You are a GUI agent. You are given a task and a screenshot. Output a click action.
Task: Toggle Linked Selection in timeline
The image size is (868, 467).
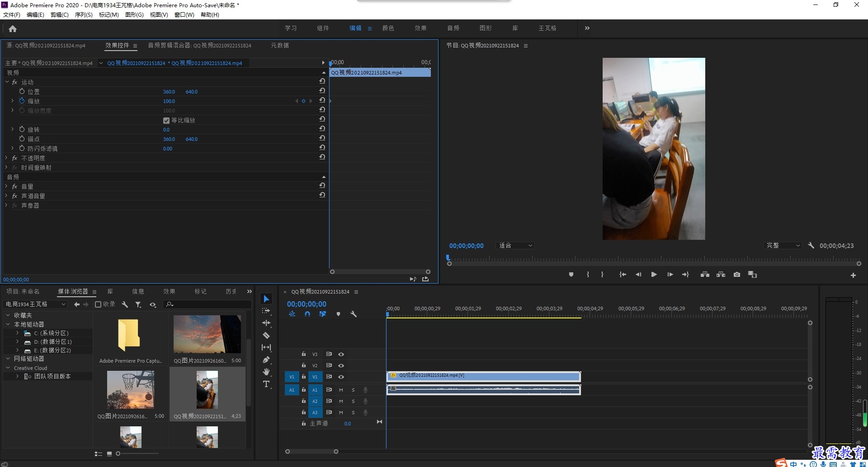click(323, 314)
